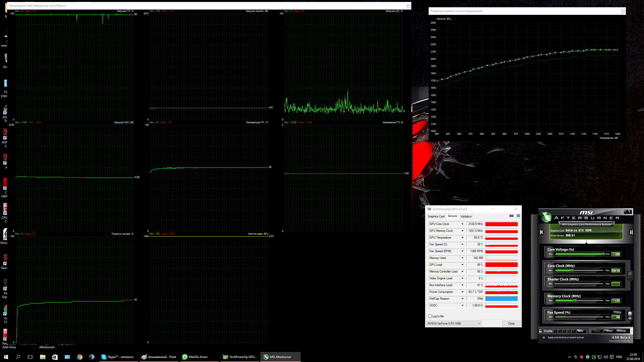Toggle Apply overclocking at system startup
This screenshot has width=644, height=362.
(544, 337)
